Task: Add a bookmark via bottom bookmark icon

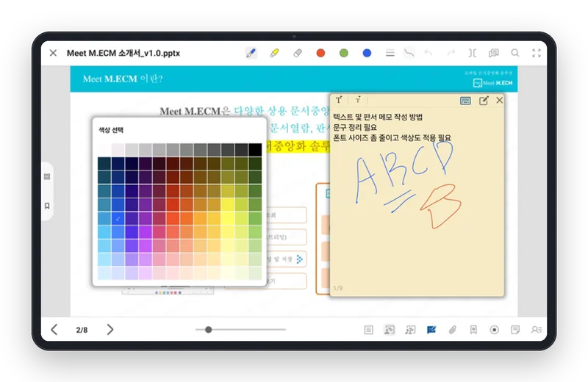Action: [x=473, y=330]
